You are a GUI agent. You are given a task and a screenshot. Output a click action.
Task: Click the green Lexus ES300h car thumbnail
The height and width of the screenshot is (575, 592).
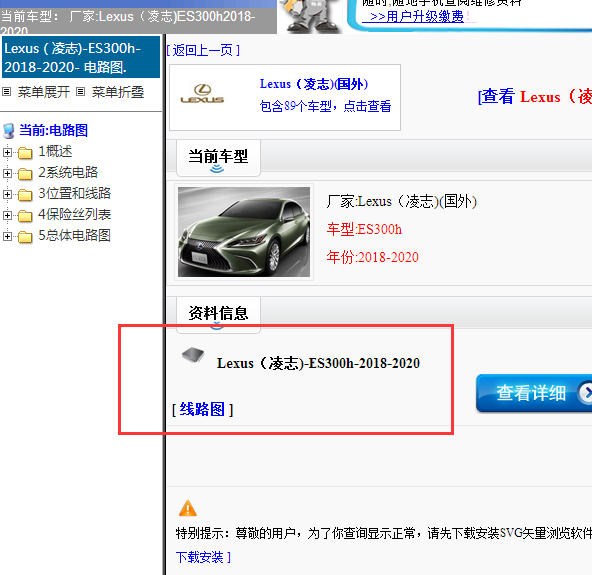point(244,232)
